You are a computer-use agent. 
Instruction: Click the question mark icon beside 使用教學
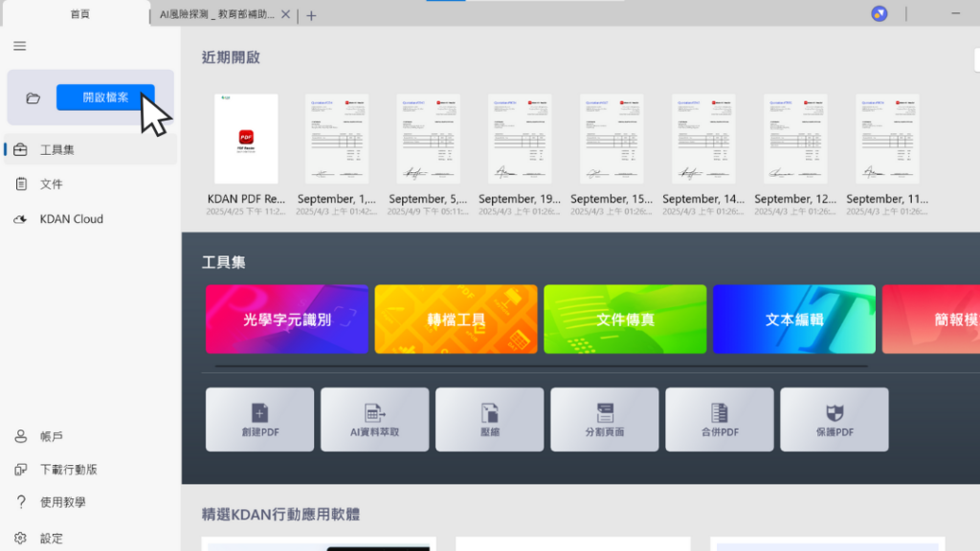click(21, 502)
